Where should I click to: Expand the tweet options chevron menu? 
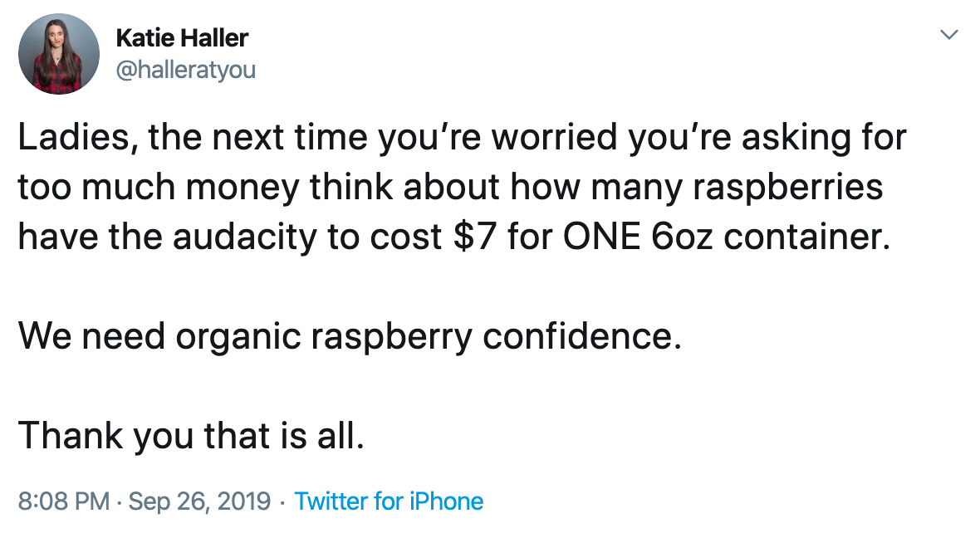[948, 35]
